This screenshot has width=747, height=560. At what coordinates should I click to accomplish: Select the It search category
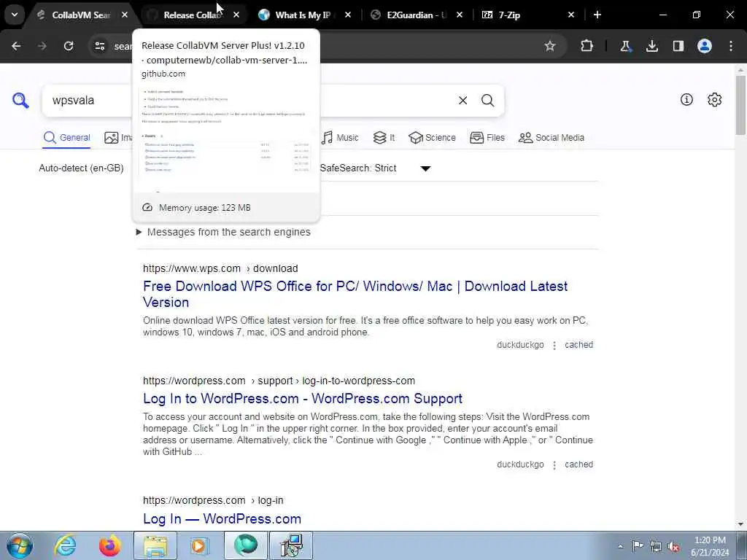click(384, 138)
